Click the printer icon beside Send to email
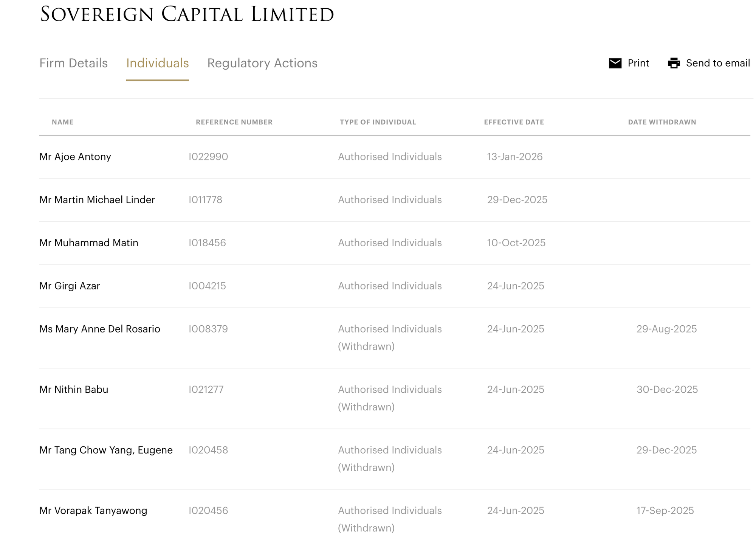756x533 pixels. point(674,63)
